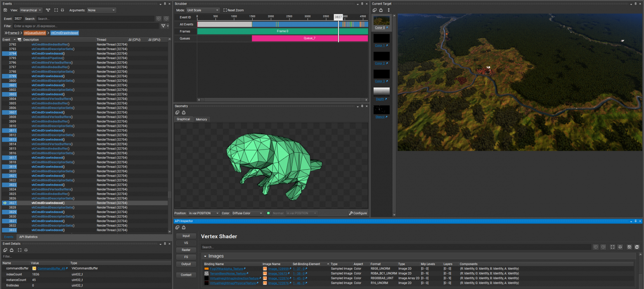Select the Depth render target thumbnail
The image size is (644, 289).
(x=381, y=92)
